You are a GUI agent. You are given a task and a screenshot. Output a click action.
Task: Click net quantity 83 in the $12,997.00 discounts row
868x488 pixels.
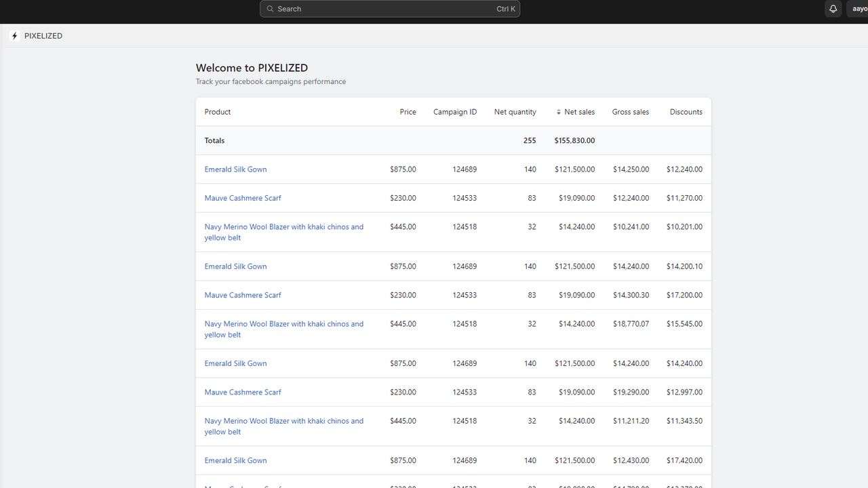coord(532,392)
